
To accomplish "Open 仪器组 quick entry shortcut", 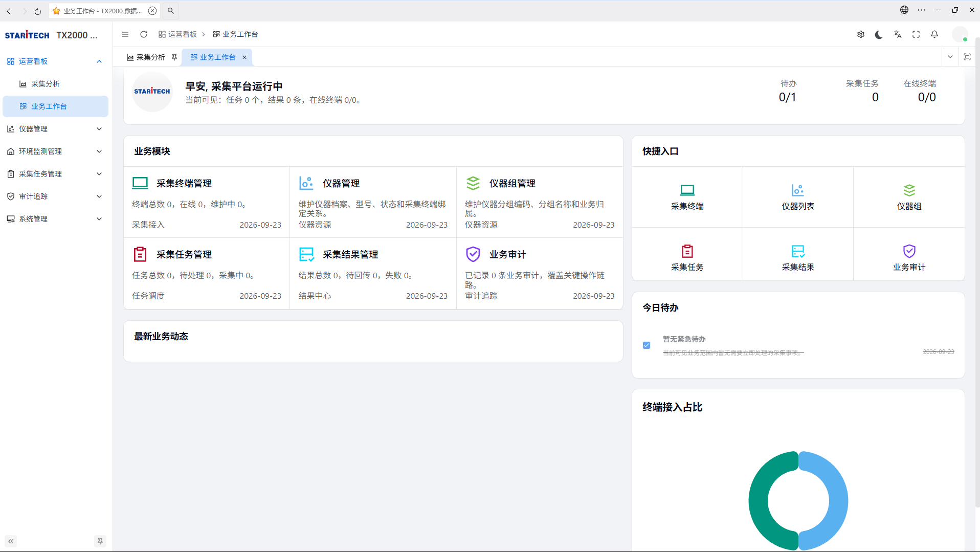I will click(909, 197).
